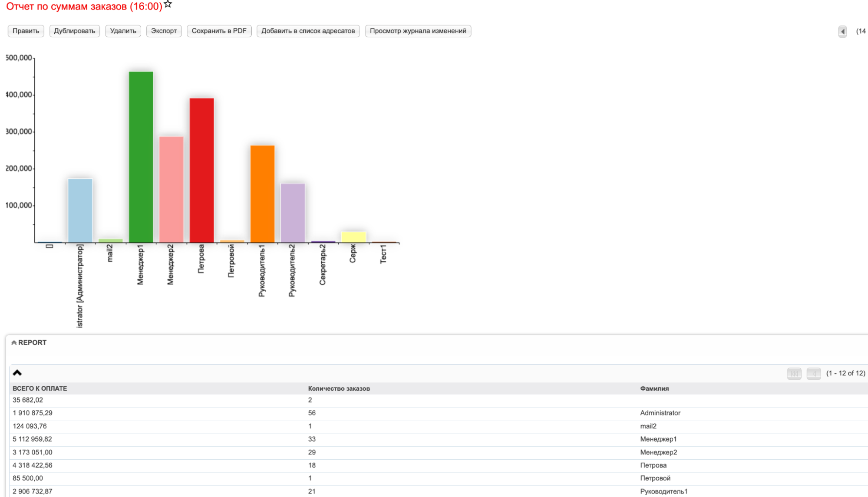The height and width of the screenshot is (497, 868).
Task: Click the green Менеджер1 chart bar
Action: tap(141, 156)
